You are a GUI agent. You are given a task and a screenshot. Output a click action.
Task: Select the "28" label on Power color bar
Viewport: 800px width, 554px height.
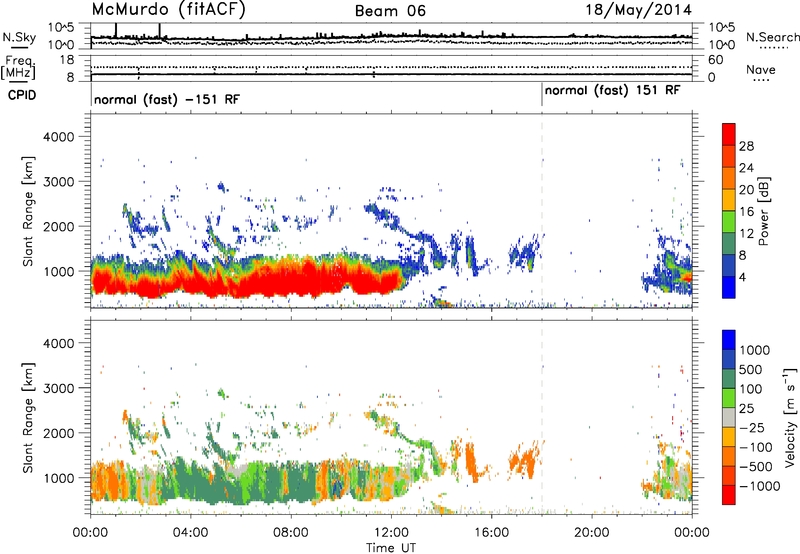pyautogui.click(x=746, y=146)
